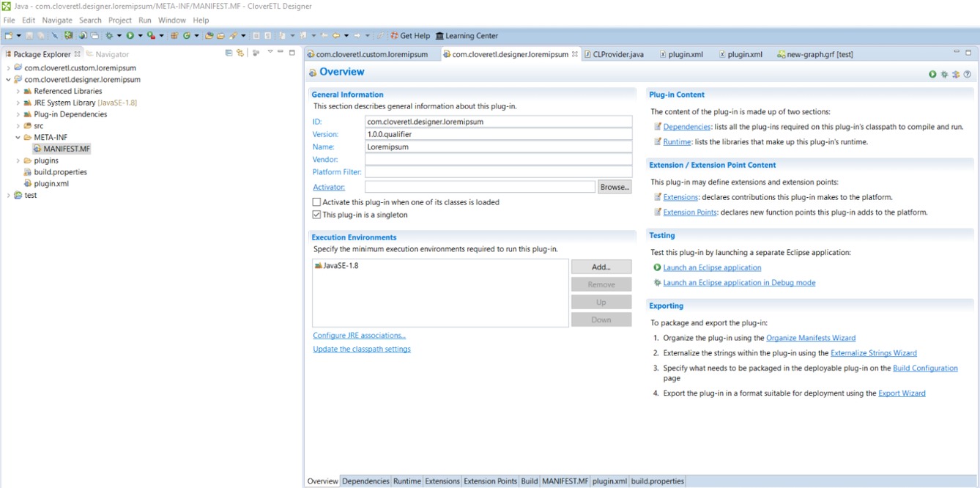The image size is (980, 488).
Task: Click the Run External Tools toolbar icon
Action: click(x=151, y=35)
